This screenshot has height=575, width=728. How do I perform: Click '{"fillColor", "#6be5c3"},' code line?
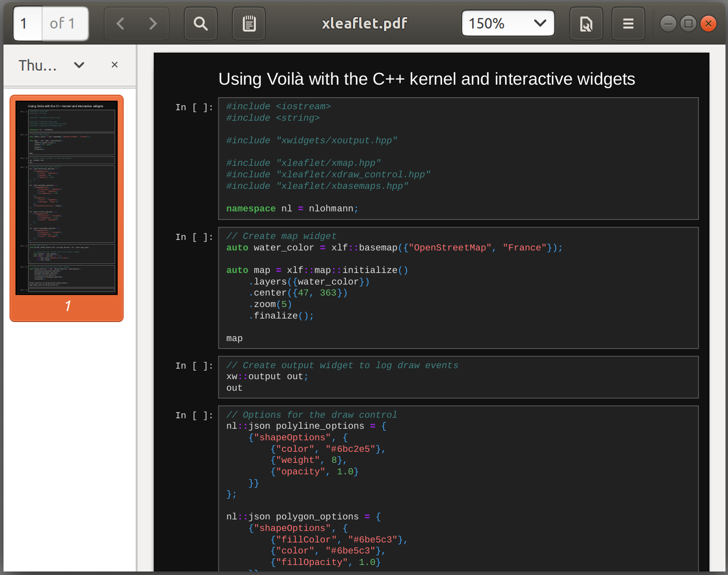coord(339,540)
